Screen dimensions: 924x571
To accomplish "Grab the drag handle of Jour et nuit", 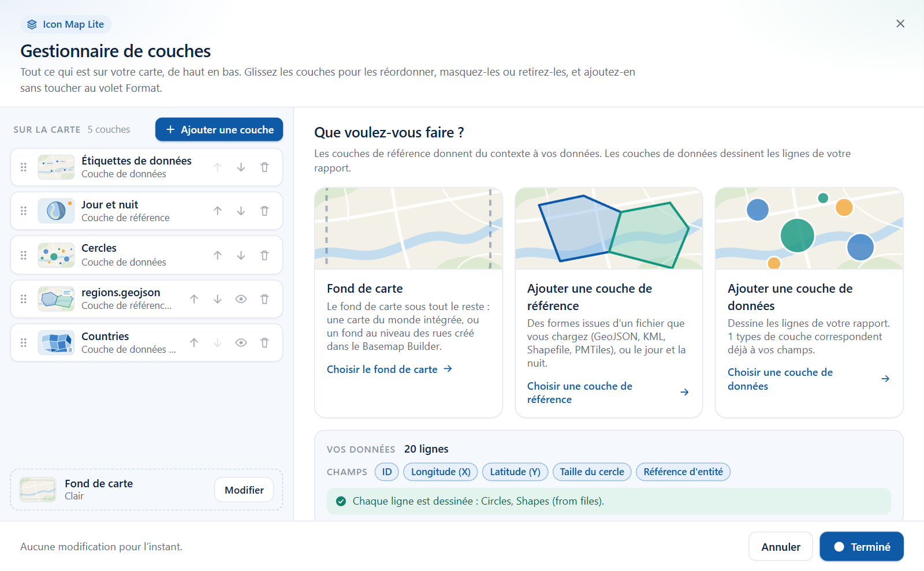I will pos(24,211).
